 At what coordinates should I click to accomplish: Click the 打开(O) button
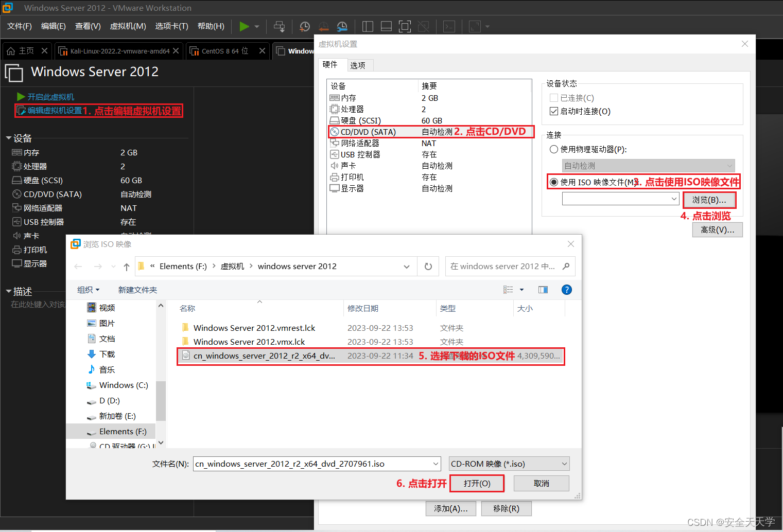[x=477, y=483]
